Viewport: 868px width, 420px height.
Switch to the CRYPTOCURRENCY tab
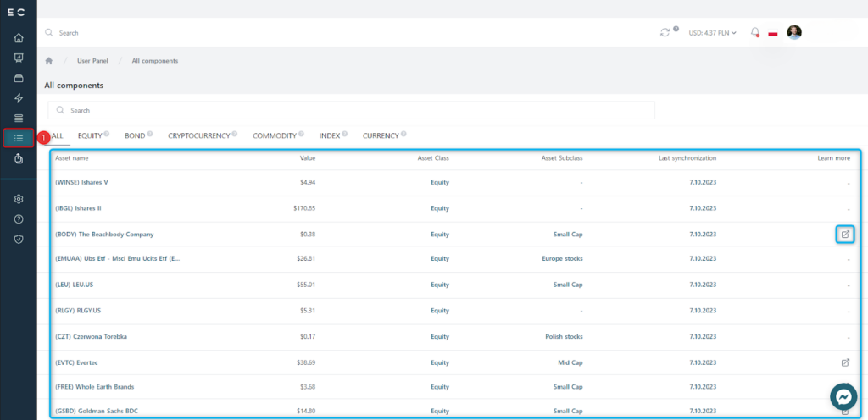coord(198,135)
